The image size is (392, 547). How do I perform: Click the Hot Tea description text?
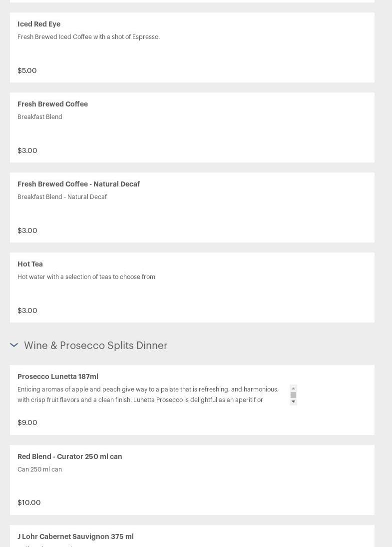[x=86, y=277]
